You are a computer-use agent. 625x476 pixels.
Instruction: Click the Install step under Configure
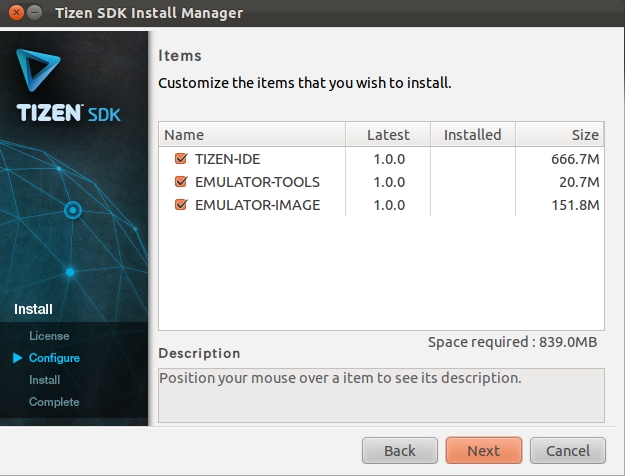pyautogui.click(x=44, y=380)
